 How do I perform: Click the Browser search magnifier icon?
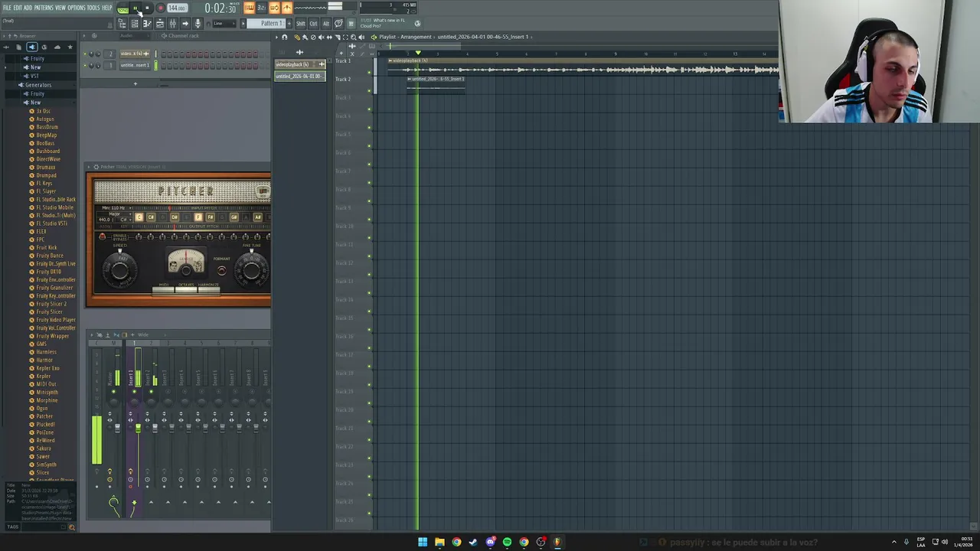click(72, 527)
